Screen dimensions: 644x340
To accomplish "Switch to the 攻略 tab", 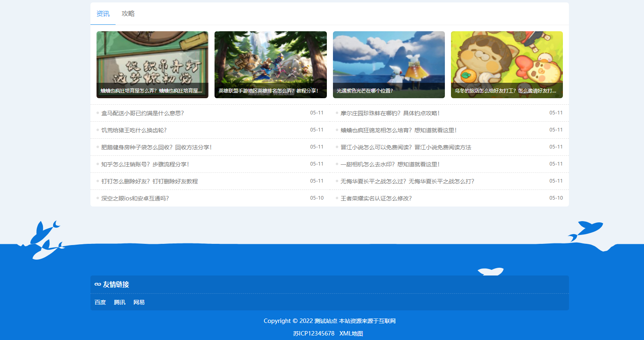I will (128, 14).
